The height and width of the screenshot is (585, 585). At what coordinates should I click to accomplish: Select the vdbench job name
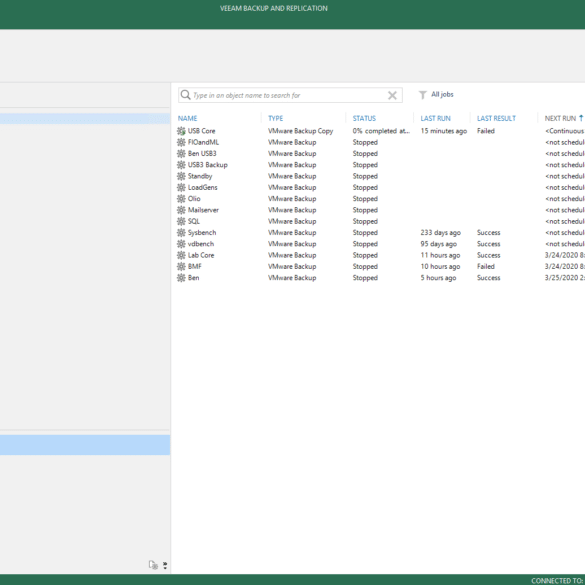(x=201, y=244)
